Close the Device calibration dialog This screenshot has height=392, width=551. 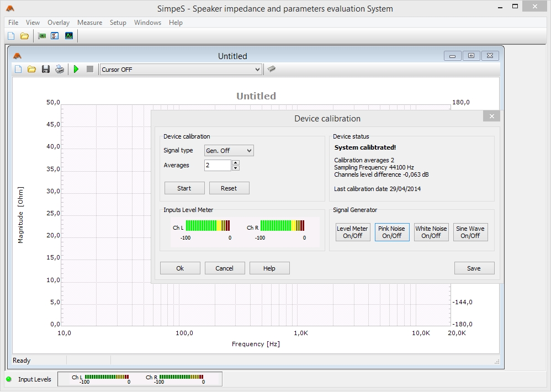(491, 116)
